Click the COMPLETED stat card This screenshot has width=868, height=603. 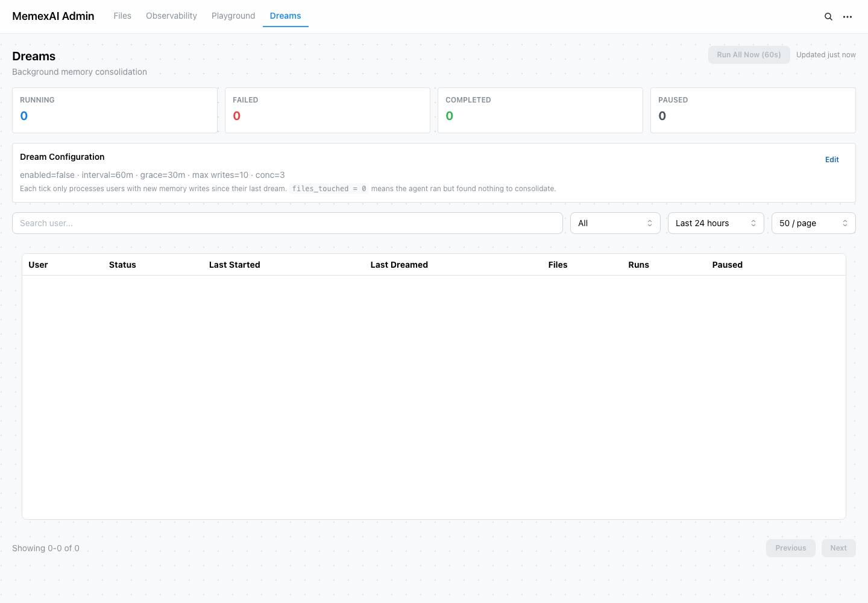[540, 110]
